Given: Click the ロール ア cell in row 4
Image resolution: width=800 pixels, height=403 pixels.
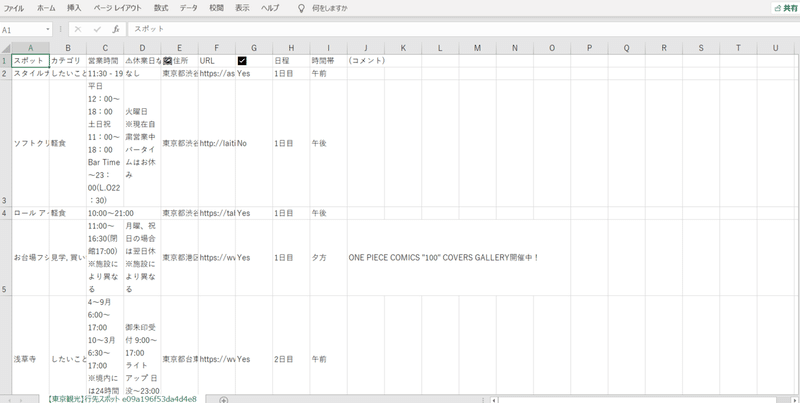Looking at the screenshot, I should tap(31, 213).
